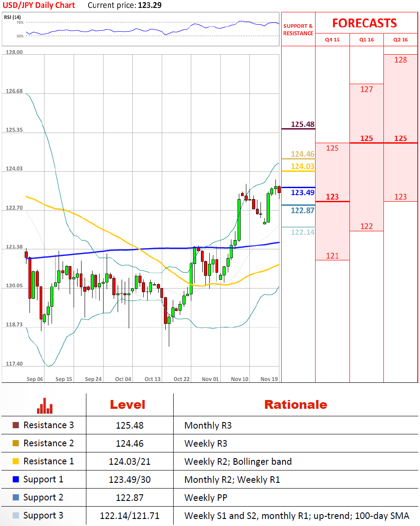
Task: Click the 123 value in Q2 16 column
Action: click(x=401, y=197)
